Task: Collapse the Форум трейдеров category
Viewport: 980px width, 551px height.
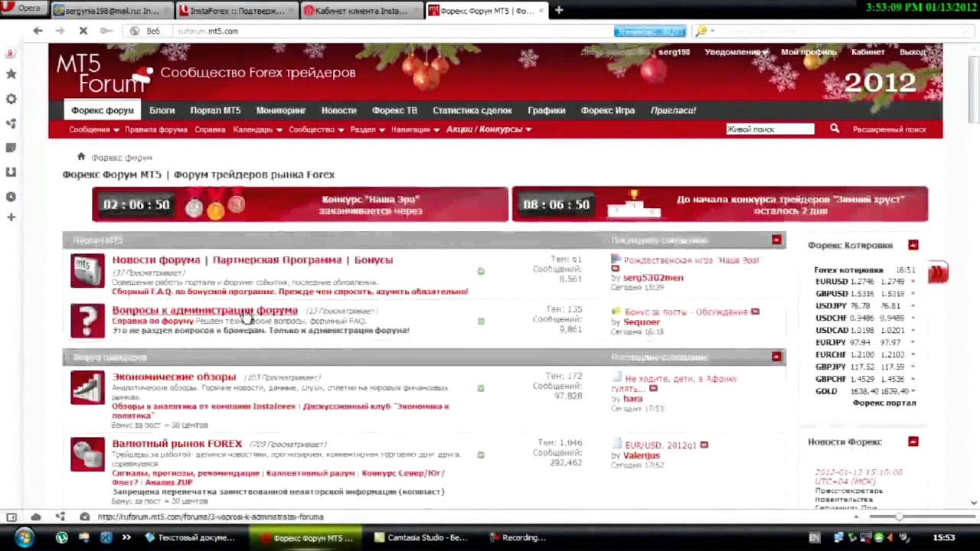Action: coord(776,357)
